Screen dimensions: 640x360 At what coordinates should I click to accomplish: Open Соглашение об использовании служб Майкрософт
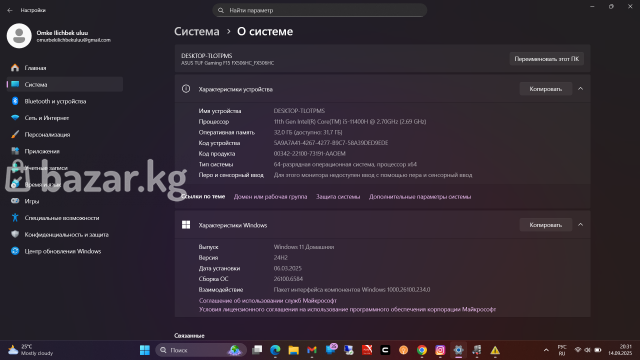(268, 300)
